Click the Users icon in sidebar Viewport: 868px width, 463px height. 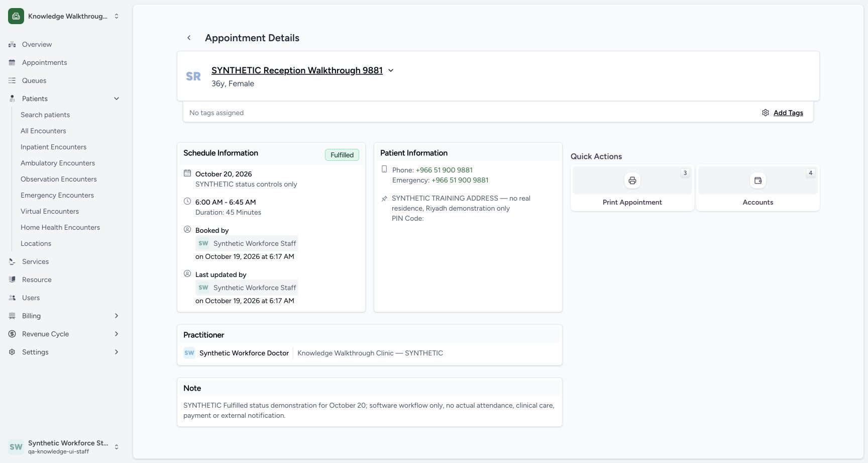12,298
